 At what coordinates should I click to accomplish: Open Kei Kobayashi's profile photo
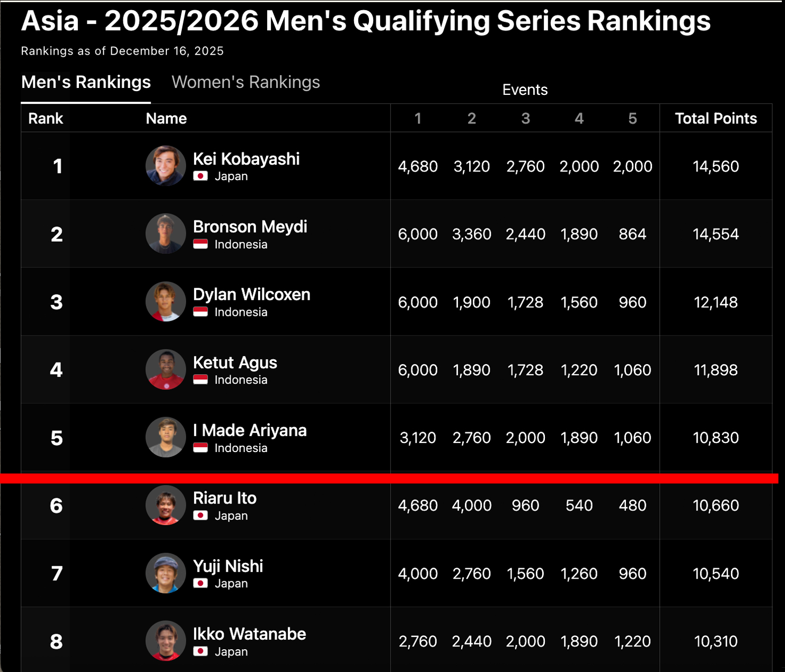tap(165, 166)
